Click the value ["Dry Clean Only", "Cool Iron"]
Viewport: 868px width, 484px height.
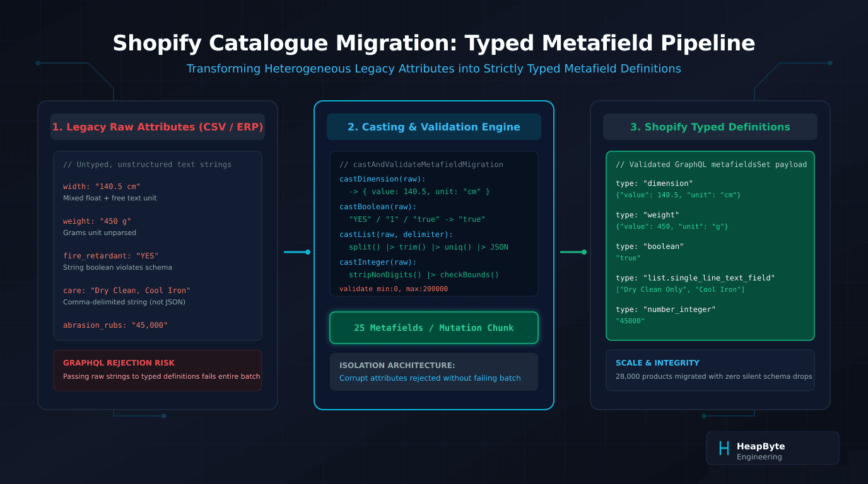coord(680,289)
